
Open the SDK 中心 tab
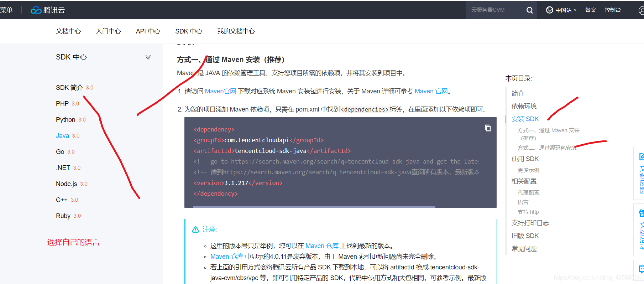[x=189, y=31]
